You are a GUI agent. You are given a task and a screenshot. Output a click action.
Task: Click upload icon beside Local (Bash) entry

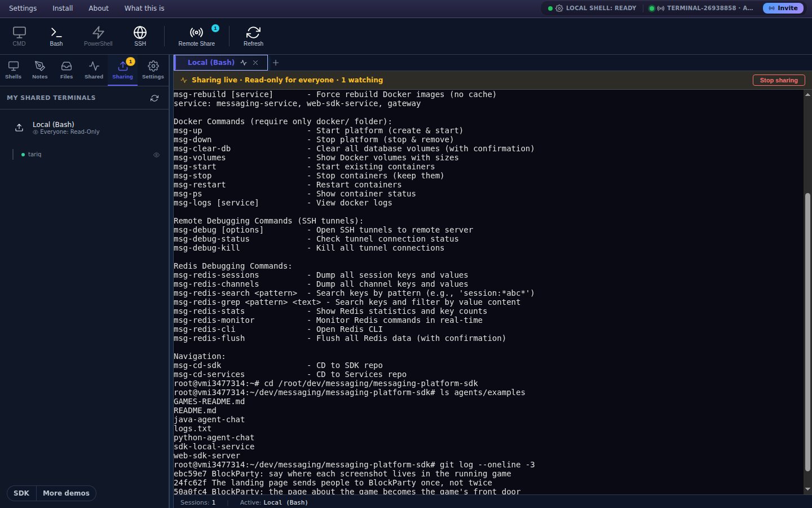pyautogui.click(x=19, y=128)
